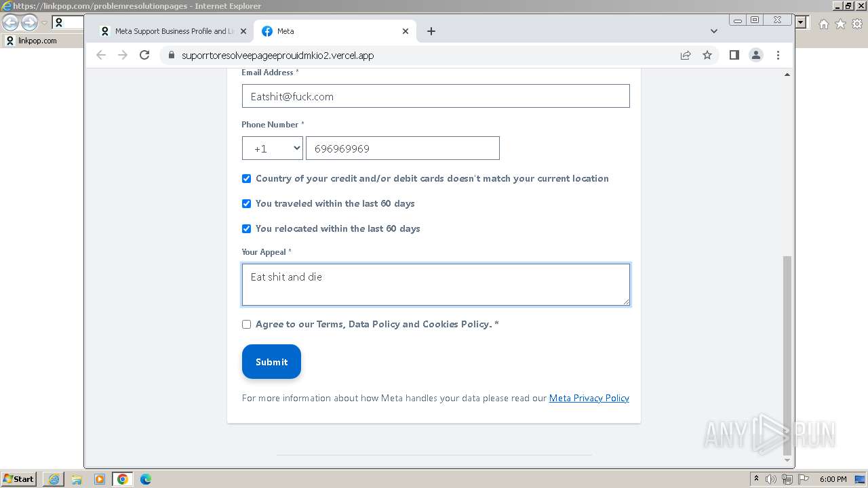Click the 6:00 PM clock
Image resolution: width=868 pixels, height=488 pixels.
tap(833, 479)
